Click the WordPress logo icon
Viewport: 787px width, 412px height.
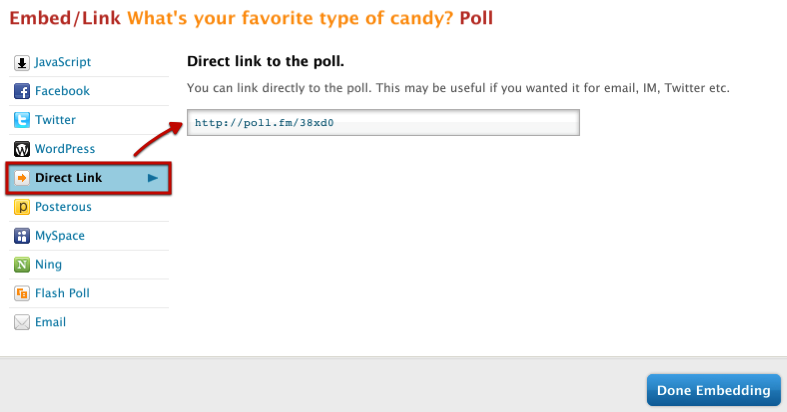click(x=21, y=149)
